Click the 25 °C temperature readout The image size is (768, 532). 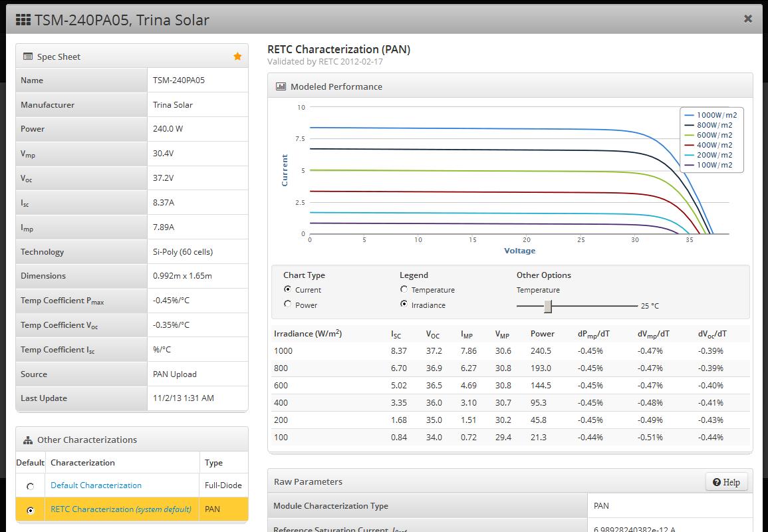point(650,306)
